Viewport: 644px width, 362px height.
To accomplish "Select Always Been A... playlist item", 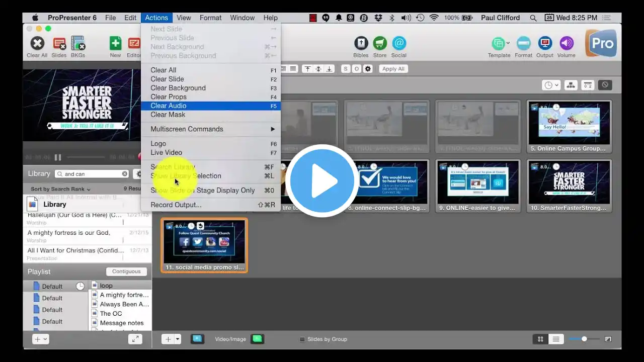I will [x=120, y=304].
